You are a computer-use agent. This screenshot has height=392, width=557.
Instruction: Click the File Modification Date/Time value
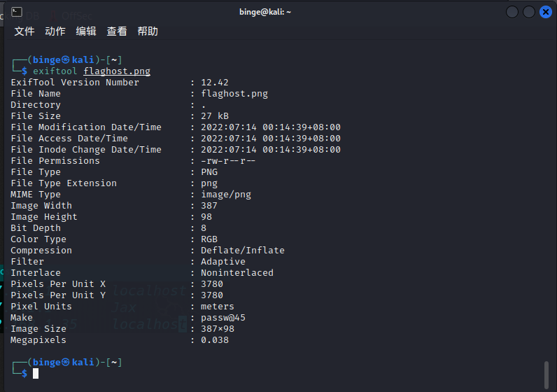pos(271,127)
